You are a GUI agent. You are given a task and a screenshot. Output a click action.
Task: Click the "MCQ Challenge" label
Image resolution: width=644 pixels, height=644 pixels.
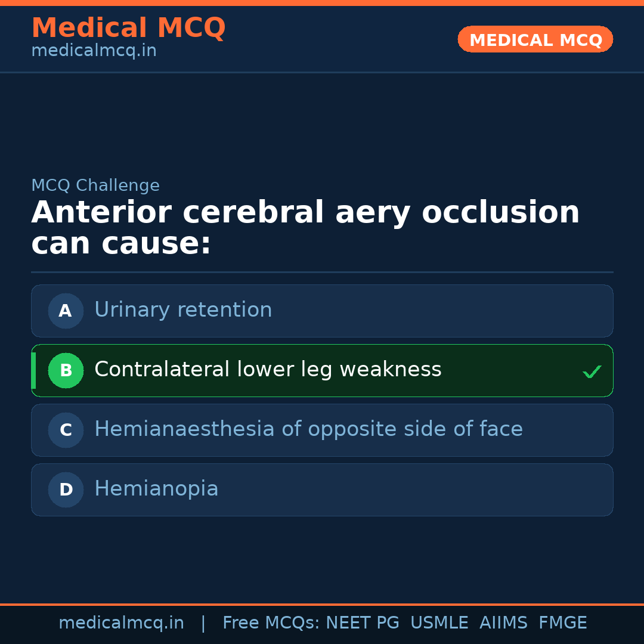pyautogui.click(x=95, y=185)
